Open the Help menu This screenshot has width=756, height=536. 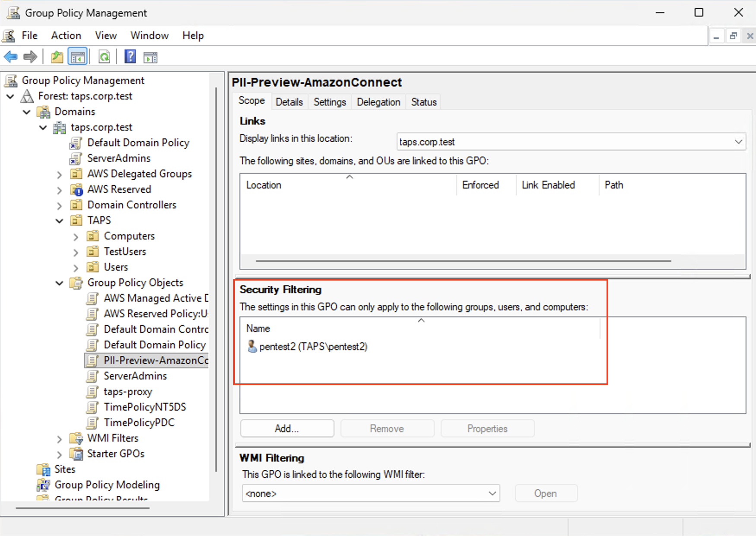click(193, 35)
